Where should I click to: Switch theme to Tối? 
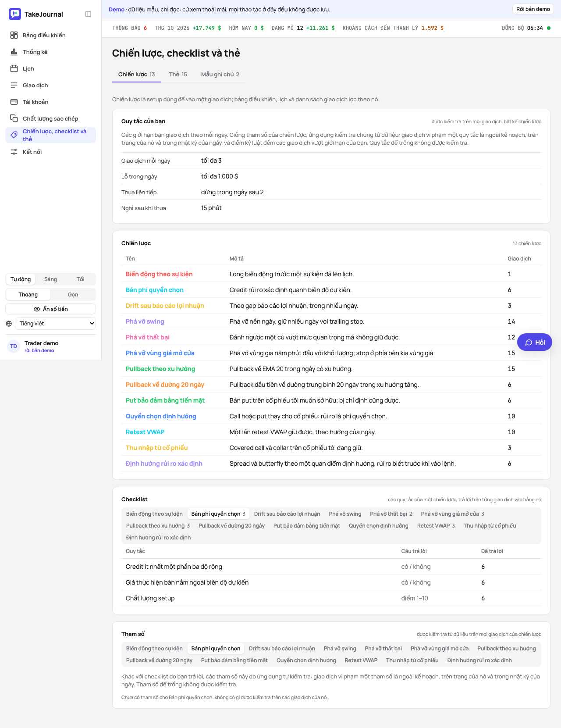pos(81,279)
